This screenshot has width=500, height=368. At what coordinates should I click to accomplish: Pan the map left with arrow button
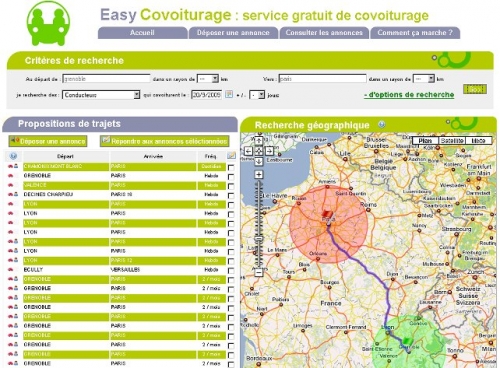(248, 151)
